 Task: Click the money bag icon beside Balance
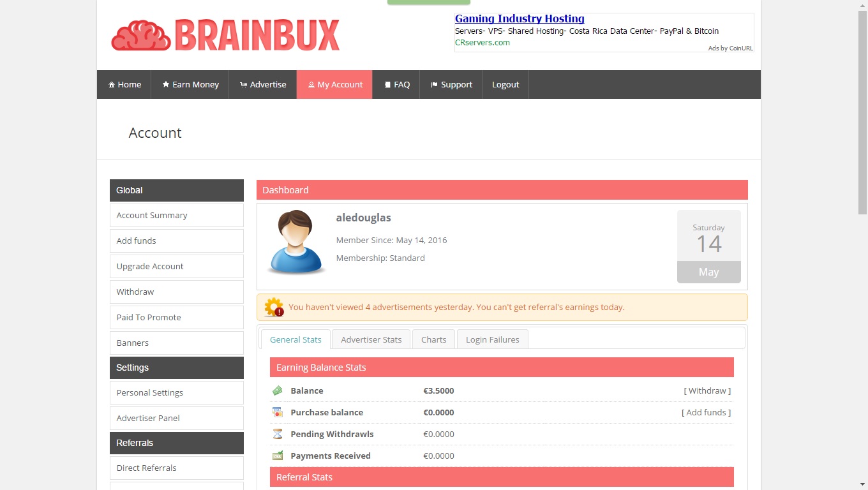pos(278,390)
